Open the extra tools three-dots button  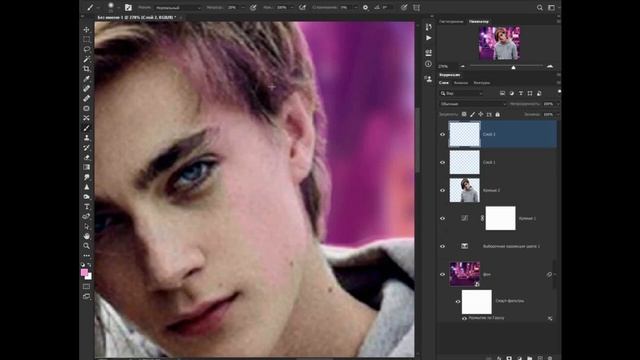87,256
